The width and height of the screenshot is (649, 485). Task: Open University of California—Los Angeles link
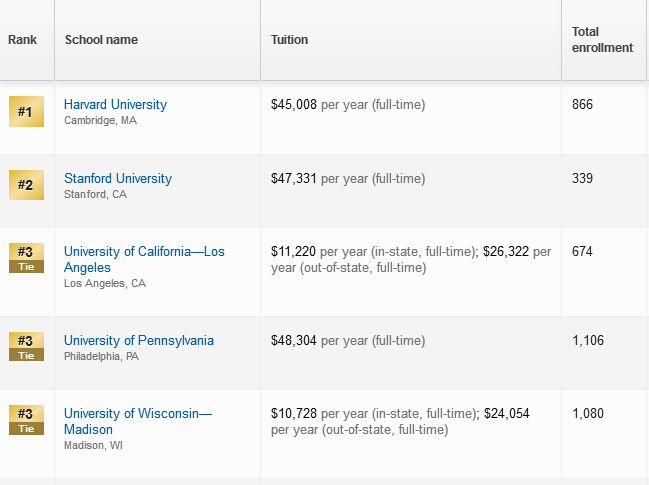pyautogui.click(x=144, y=259)
